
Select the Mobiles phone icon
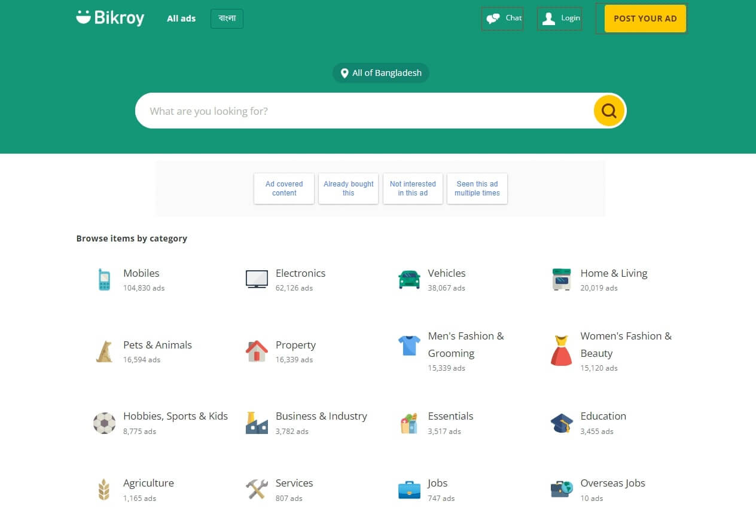coord(105,279)
